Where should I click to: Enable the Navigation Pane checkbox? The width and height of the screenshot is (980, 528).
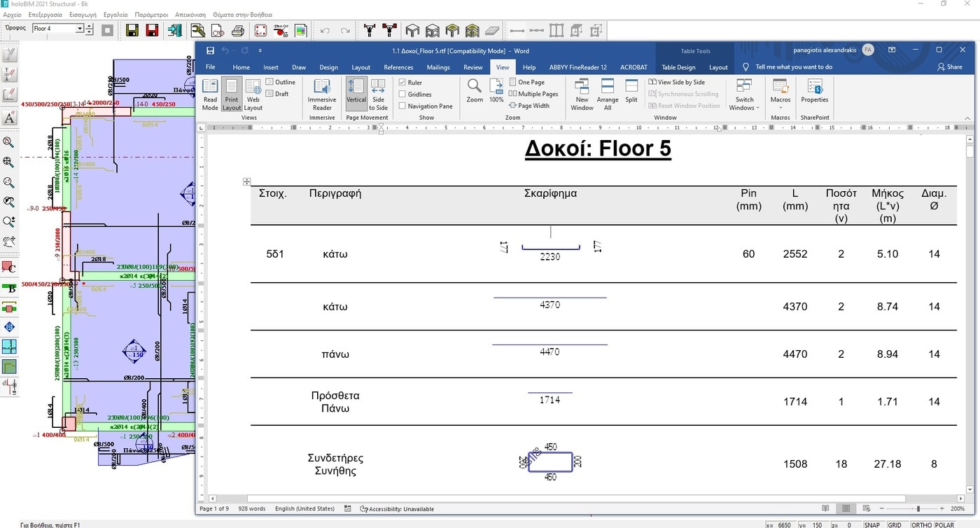[x=402, y=106]
